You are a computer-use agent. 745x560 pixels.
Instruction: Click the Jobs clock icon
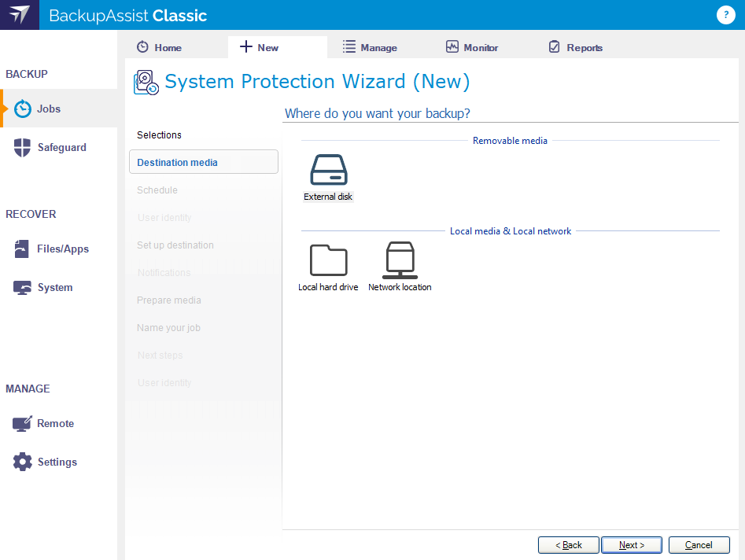pyautogui.click(x=22, y=109)
